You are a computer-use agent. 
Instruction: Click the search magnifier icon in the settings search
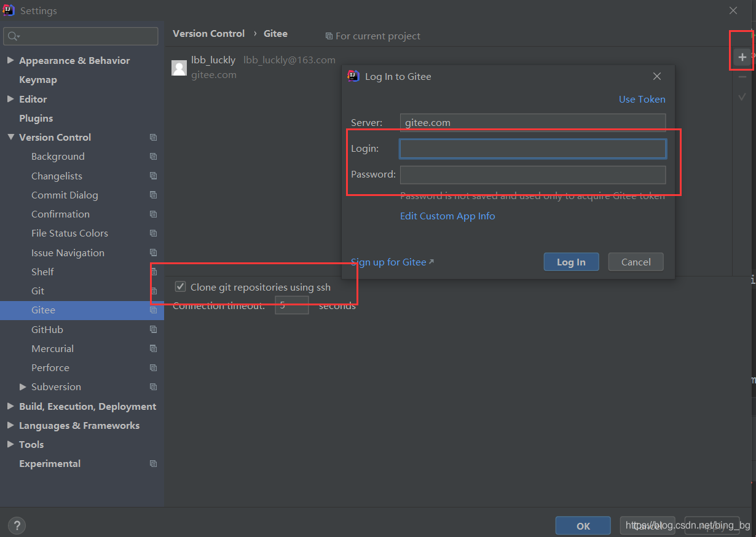tap(13, 36)
